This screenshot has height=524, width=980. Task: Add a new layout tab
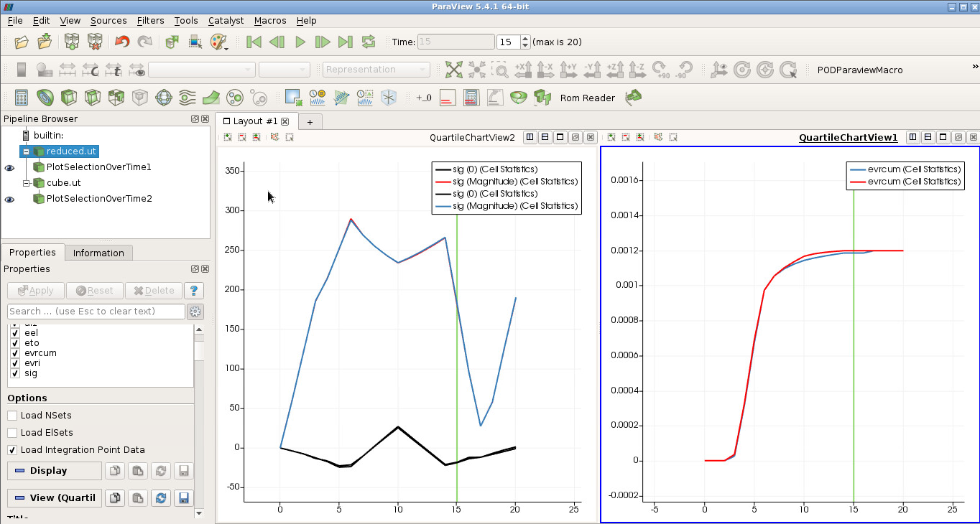coord(310,122)
